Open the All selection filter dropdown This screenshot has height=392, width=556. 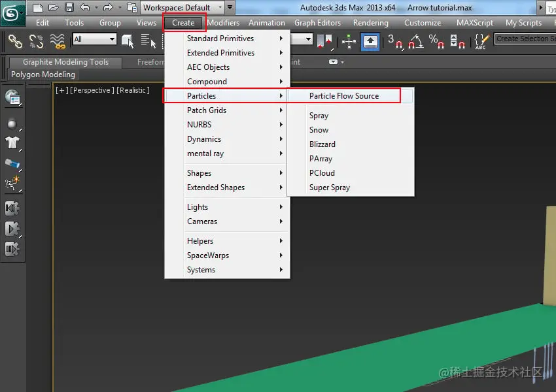(95, 39)
